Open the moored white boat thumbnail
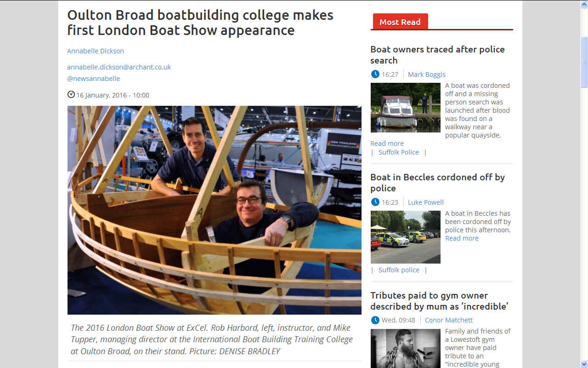588x368 pixels. [406, 108]
